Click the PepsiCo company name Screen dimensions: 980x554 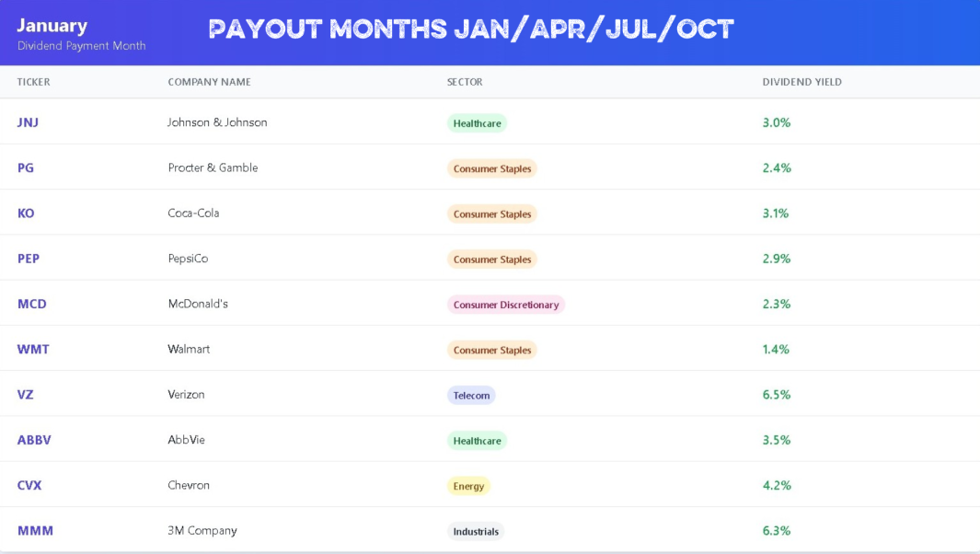point(188,259)
